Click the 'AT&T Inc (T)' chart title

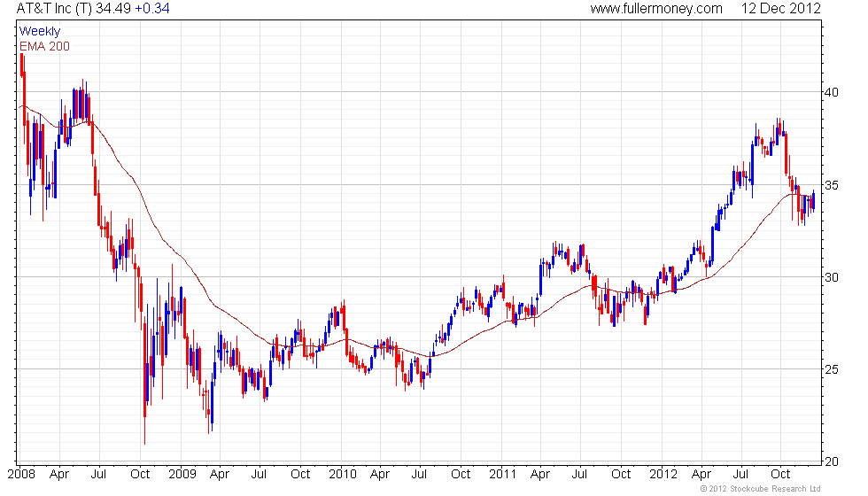pyautogui.click(x=54, y=8)
